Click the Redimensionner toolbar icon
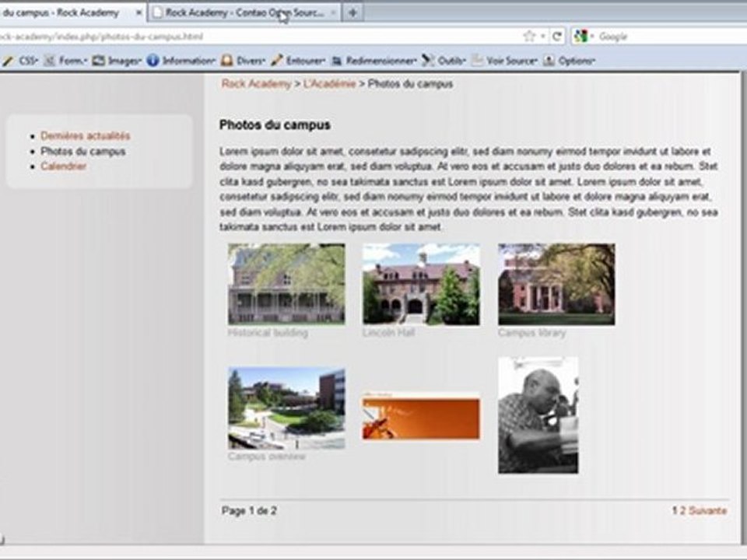 [x=337, y=61]
